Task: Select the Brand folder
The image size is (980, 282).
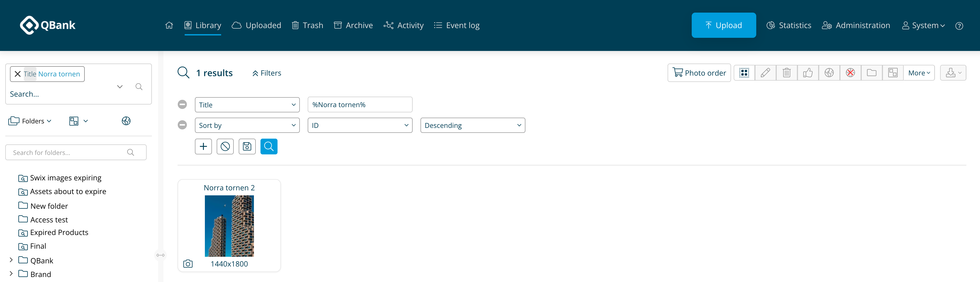Action: 35,274
